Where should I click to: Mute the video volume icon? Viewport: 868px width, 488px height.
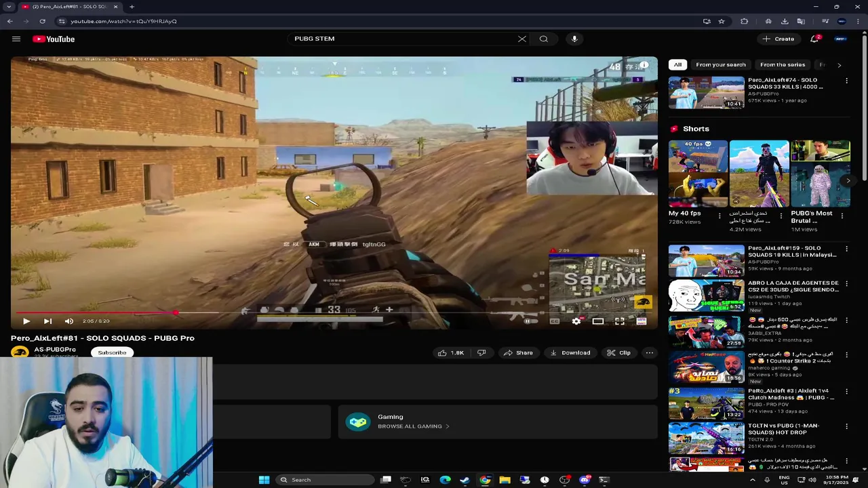point(68,321)
